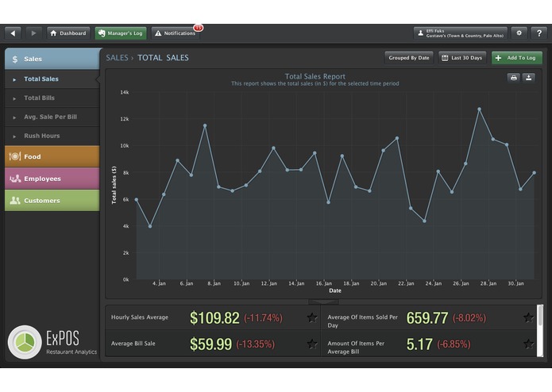This screenshot has height=392, width=552.
Task: Select Total Sales in the sidebar
Action: point(52,79)
